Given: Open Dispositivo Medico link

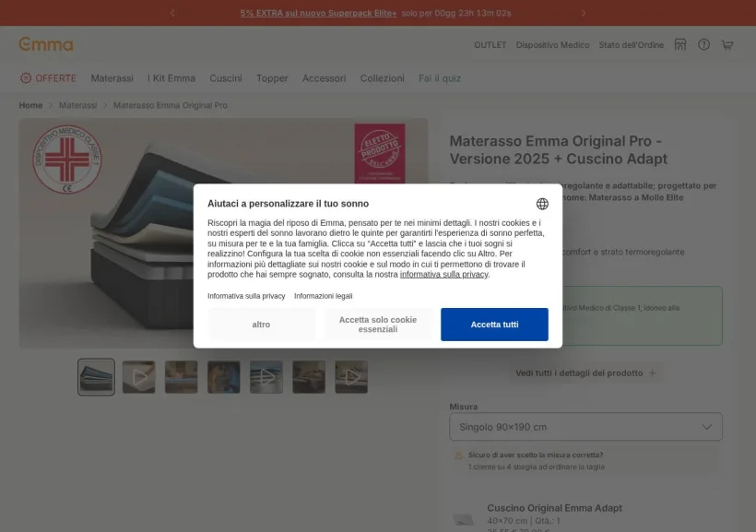Looking at the screenshot, I should 552,45.
